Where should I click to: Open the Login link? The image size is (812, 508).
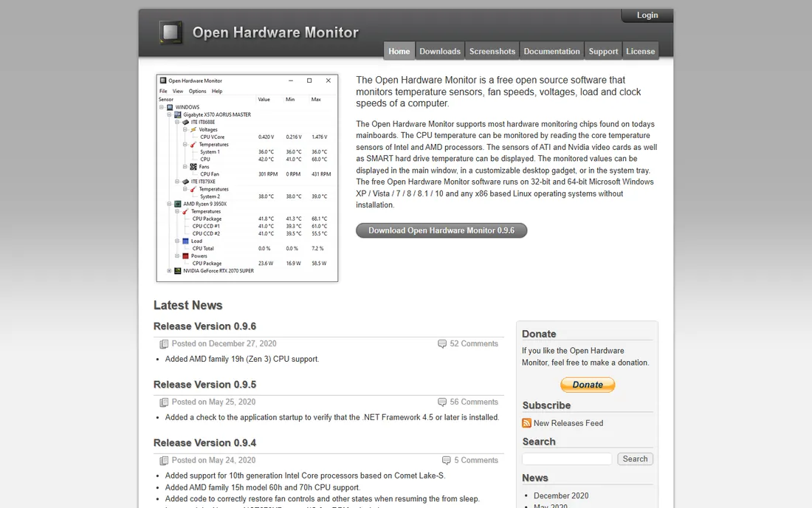(647, 15)
